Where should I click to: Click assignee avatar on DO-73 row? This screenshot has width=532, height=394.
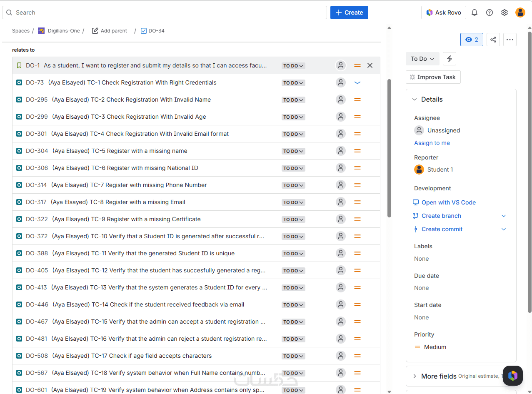click(341, 82)
